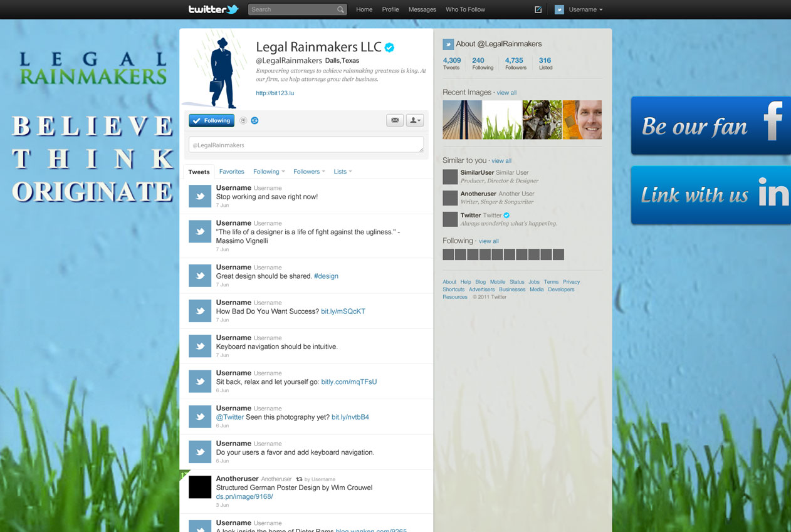The height and width of the screenshot is (532, 791).
Task: Send a direct message via envelope icon
Action: point(395,120)
